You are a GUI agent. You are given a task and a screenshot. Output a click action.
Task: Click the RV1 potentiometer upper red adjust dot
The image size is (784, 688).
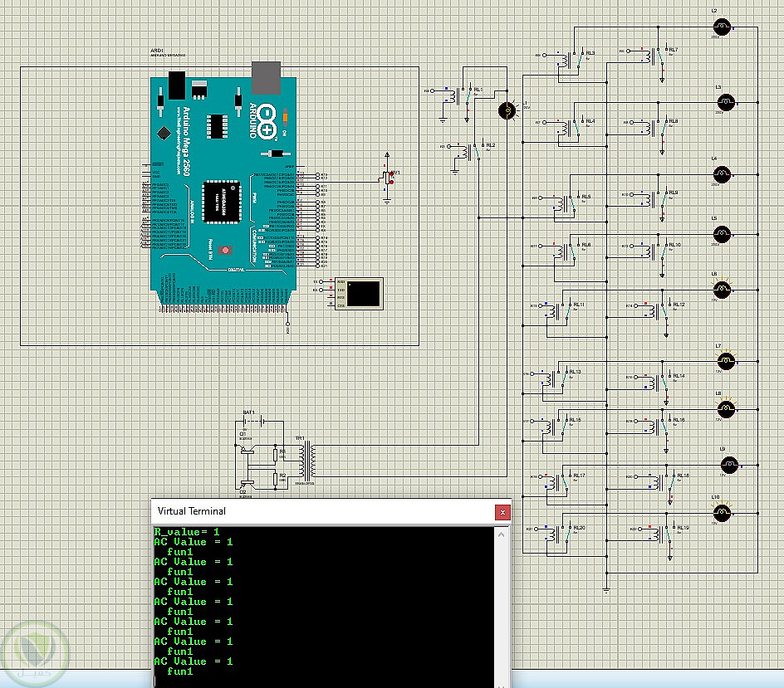click(x=392, y=174)
